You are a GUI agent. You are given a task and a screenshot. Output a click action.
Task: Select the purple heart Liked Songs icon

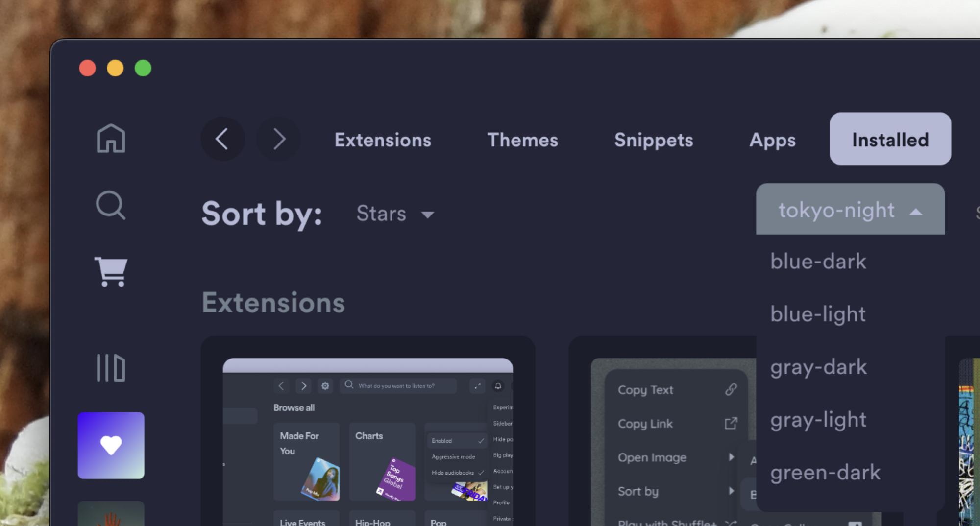[111, 444]
